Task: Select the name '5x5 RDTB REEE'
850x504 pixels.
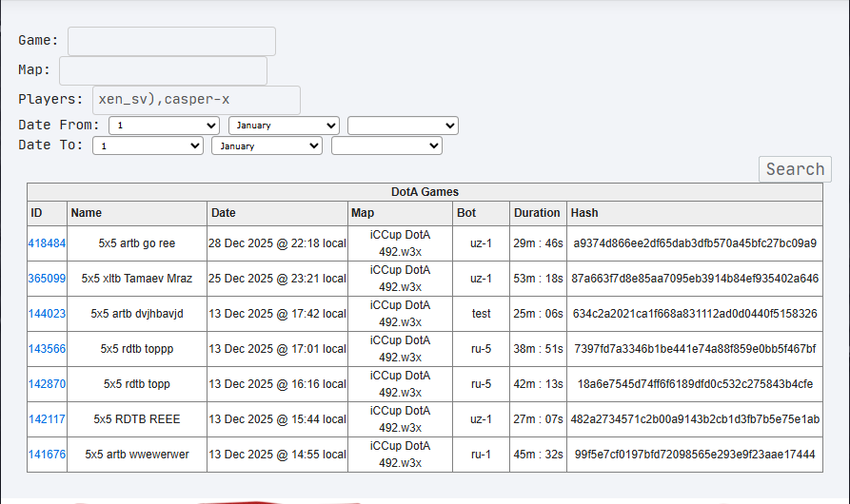Action: click(x=137, y=419)
